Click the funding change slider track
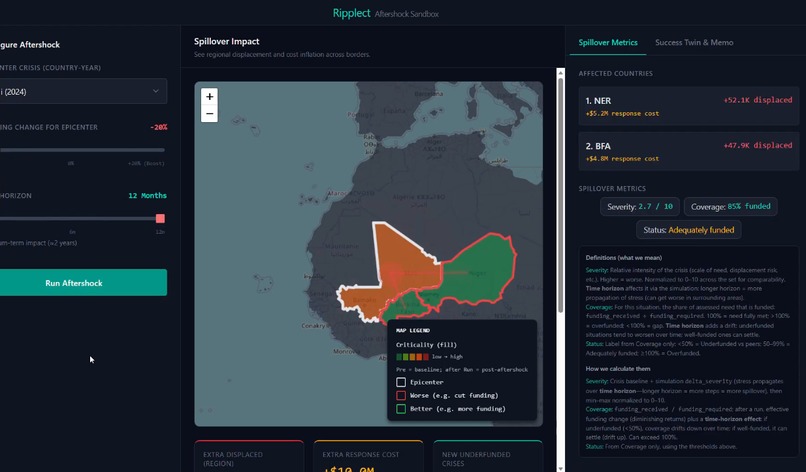 click(x=82, y=150)
